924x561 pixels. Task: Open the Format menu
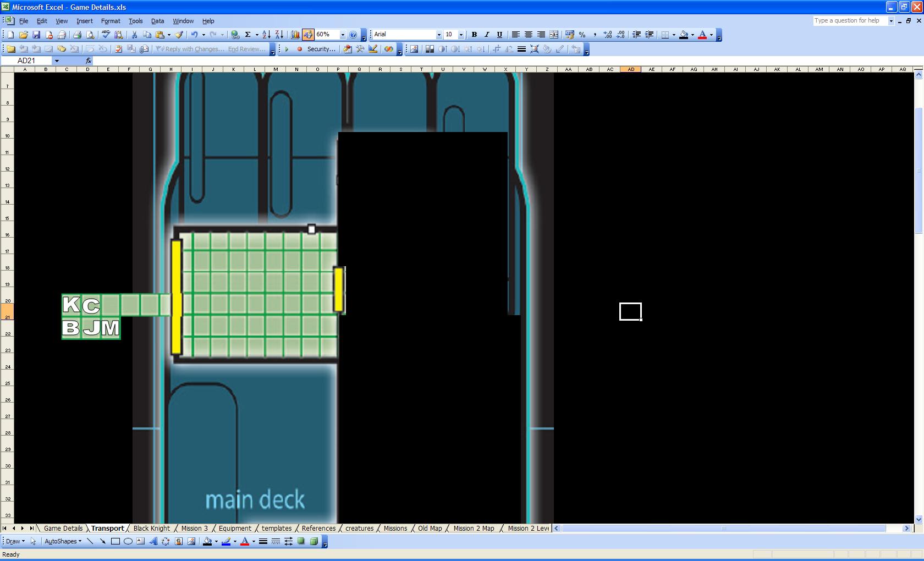(x=111, y=21)
